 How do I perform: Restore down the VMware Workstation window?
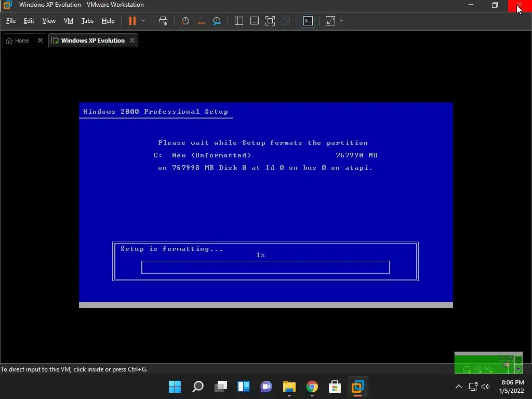495,5
